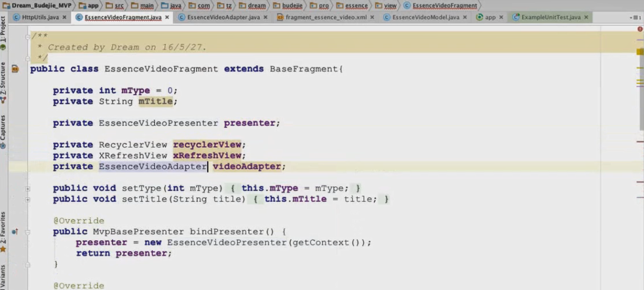Switch to the EssenceVideoAdapter.java tab
The width and height of the screenshot is (644, 290).
[x=223, y=17]
